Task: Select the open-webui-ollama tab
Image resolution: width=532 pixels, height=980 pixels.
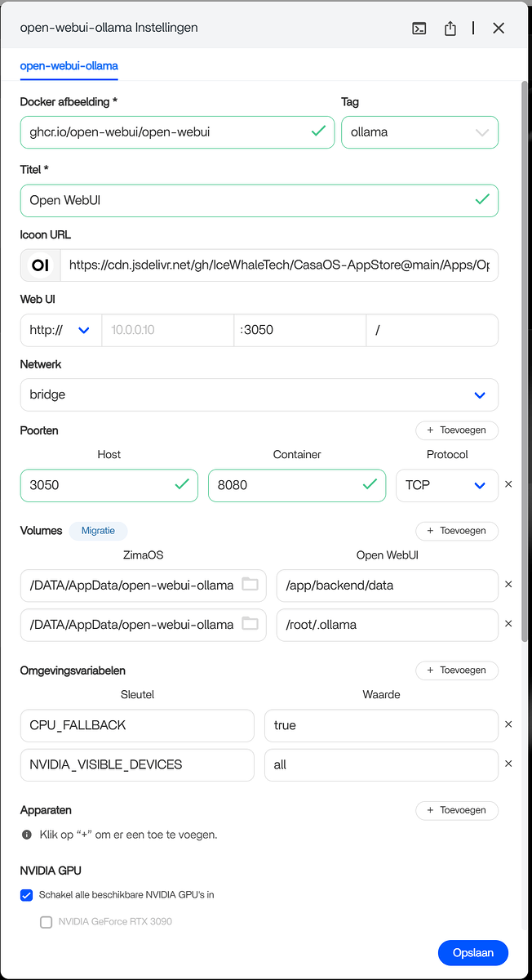Action: point(69,65)
